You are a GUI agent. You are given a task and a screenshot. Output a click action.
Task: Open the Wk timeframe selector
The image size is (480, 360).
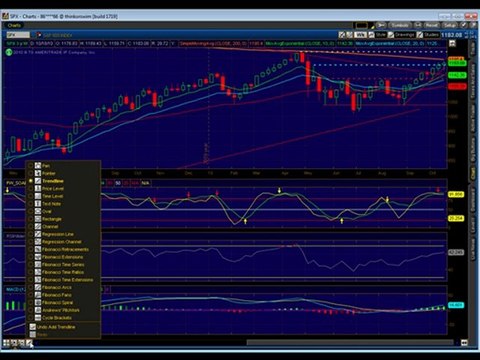coord(360,35)
